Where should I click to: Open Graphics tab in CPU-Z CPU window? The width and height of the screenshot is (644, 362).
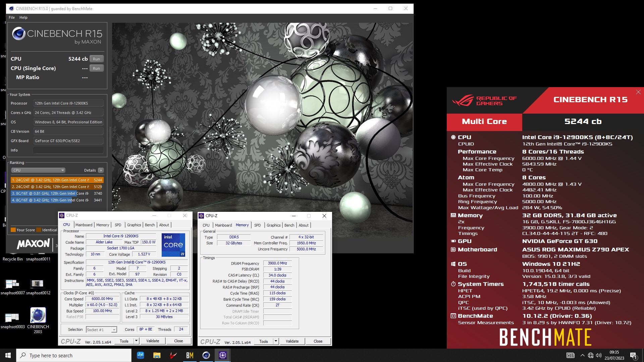[x=134, y=225]
